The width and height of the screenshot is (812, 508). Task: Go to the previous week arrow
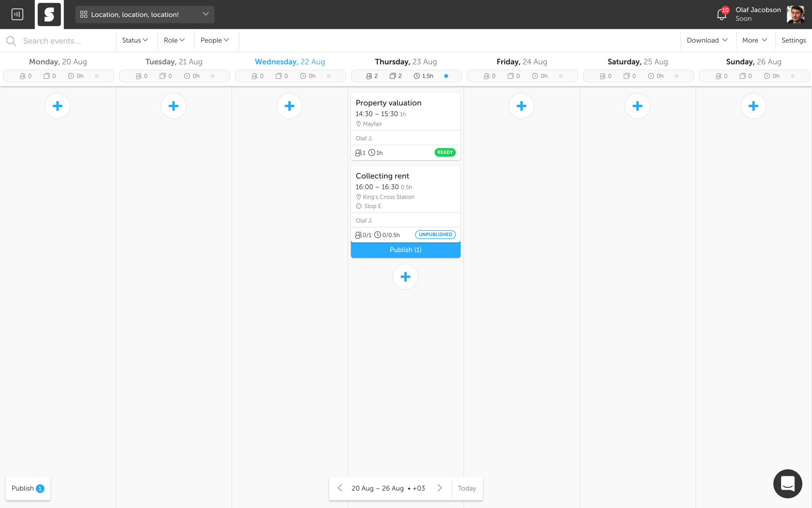pos(340,488)
